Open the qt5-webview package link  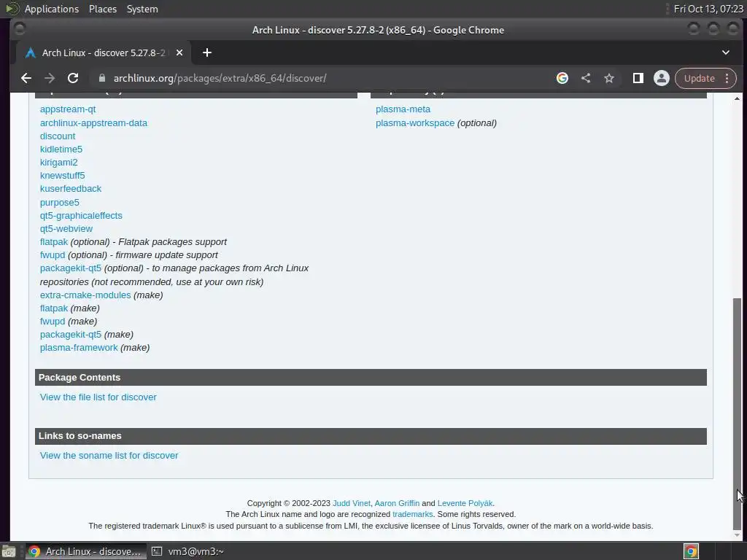coord(66,228)
